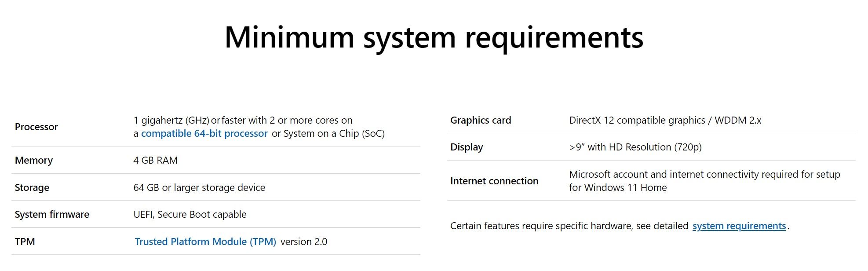Image resolution: width=868 pixels, height=271 pixels.
Task: Click the "4 GB RAM" value
Action: [x=156, y=161]
